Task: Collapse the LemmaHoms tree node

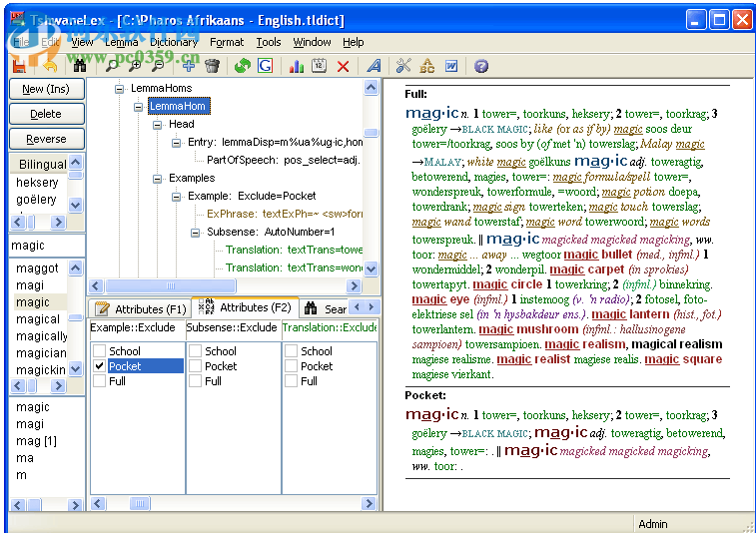Action: [x=121, y=89]
